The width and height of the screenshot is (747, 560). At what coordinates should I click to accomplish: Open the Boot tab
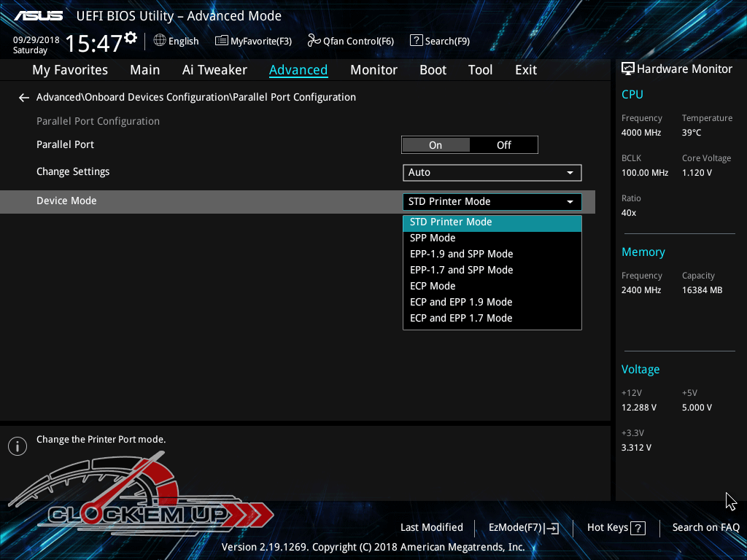coord(433,70)
